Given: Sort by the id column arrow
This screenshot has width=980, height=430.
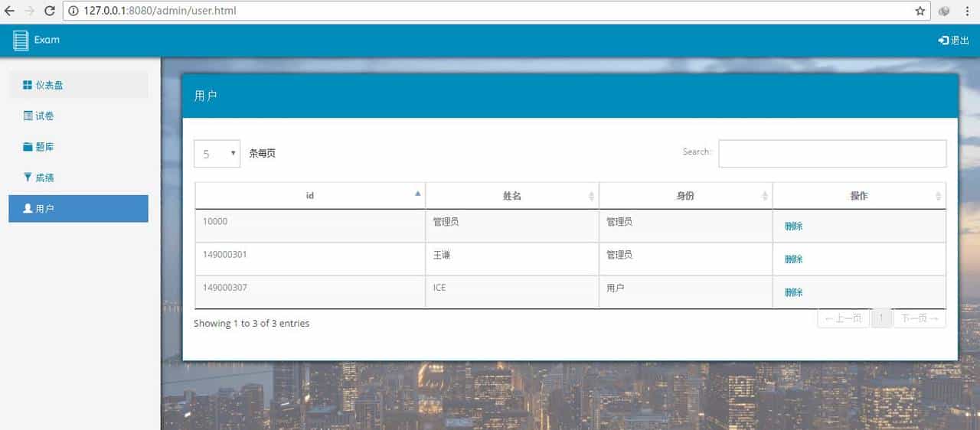Looking at the screenshot, I should [417, 194].
